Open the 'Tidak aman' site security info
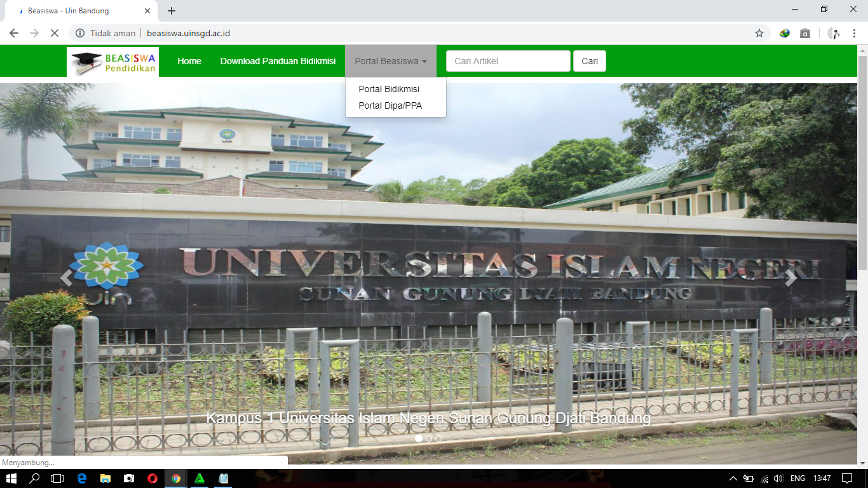Screen dimensions: 868x488 coord(107,32)
